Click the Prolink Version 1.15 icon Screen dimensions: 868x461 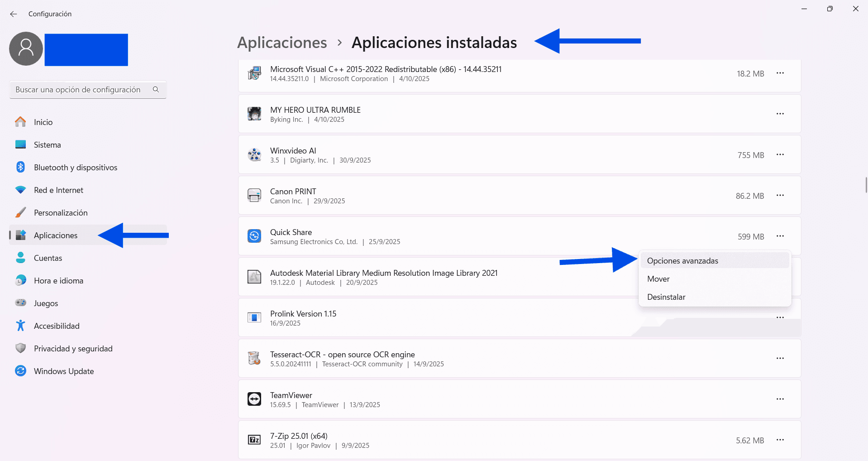[x=254, y=317]
